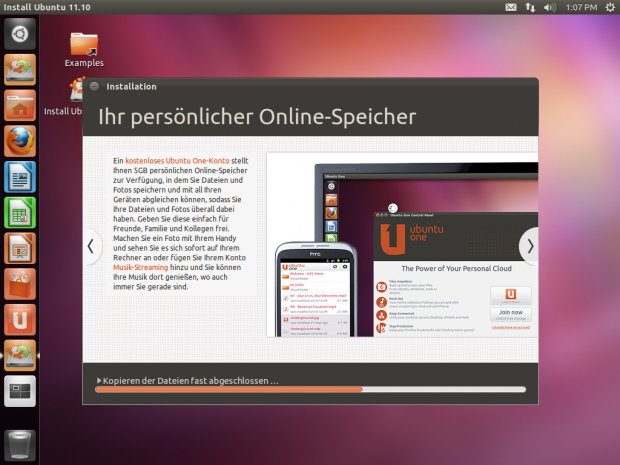Open Ubuntu Software Center shopping bag icon
The image size is (620, 465).
coord(20,284)
